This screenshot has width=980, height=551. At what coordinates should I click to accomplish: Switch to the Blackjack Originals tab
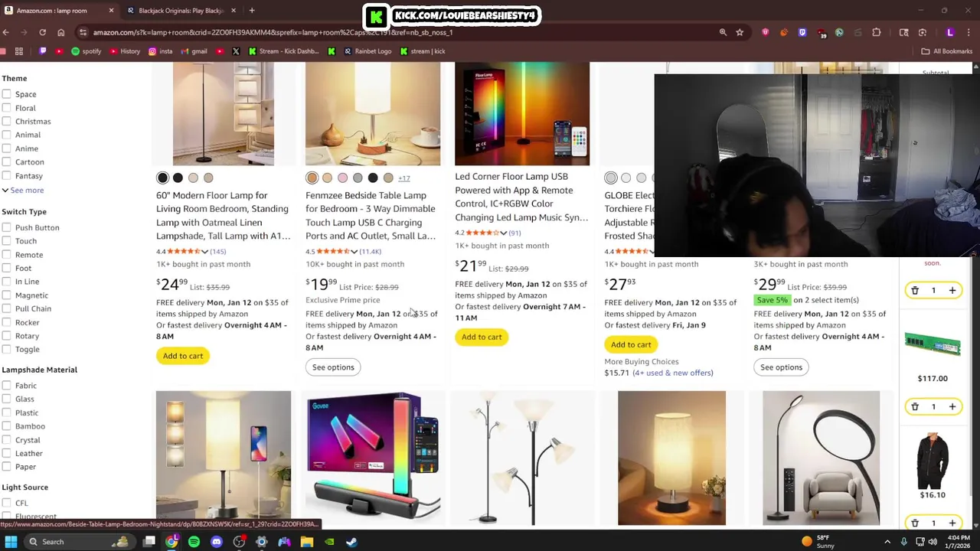[181, 11]
